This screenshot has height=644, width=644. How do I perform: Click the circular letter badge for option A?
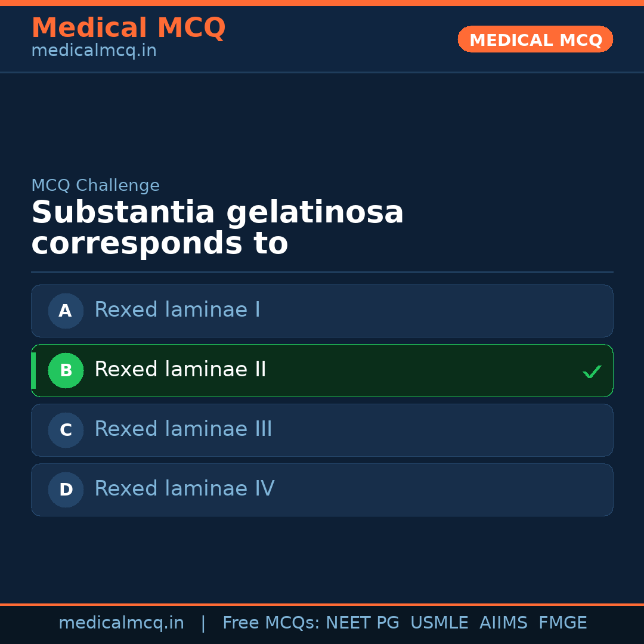[66, 311]
